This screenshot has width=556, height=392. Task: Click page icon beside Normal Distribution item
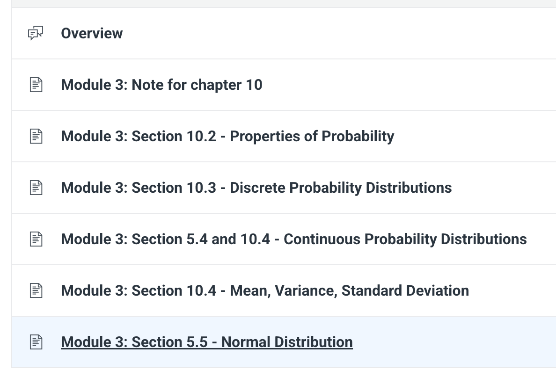[36, 342]
